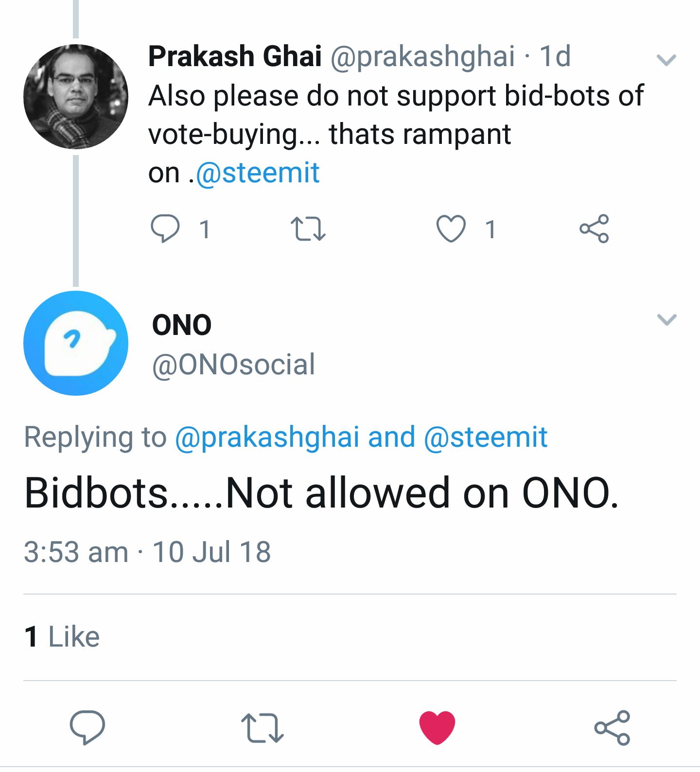View the 1 Like list
Image resolution: width=700 pixels, height=772 pixels.
pyautogui.click(x=62, y=637)
